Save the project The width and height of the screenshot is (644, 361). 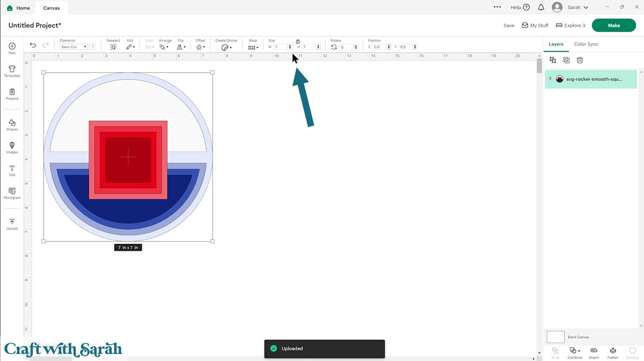pos(509,25)
